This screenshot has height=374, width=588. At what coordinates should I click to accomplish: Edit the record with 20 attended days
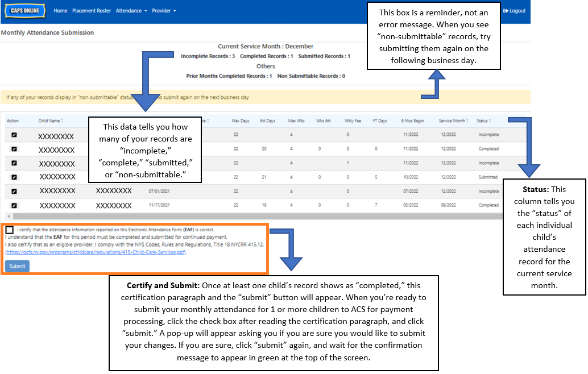pyautogui.click(x=14, y=149)
